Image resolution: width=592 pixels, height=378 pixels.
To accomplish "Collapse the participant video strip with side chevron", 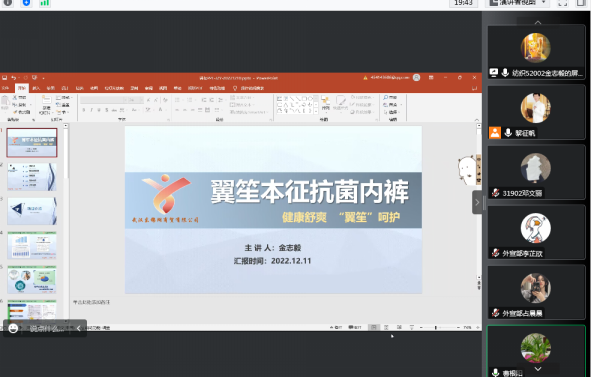I will [477, 202].
